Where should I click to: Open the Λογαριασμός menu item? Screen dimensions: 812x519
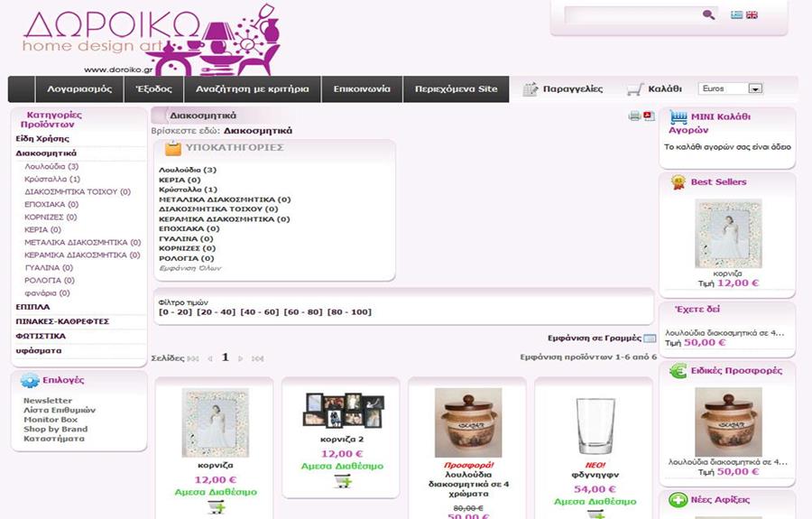(79, 89)
